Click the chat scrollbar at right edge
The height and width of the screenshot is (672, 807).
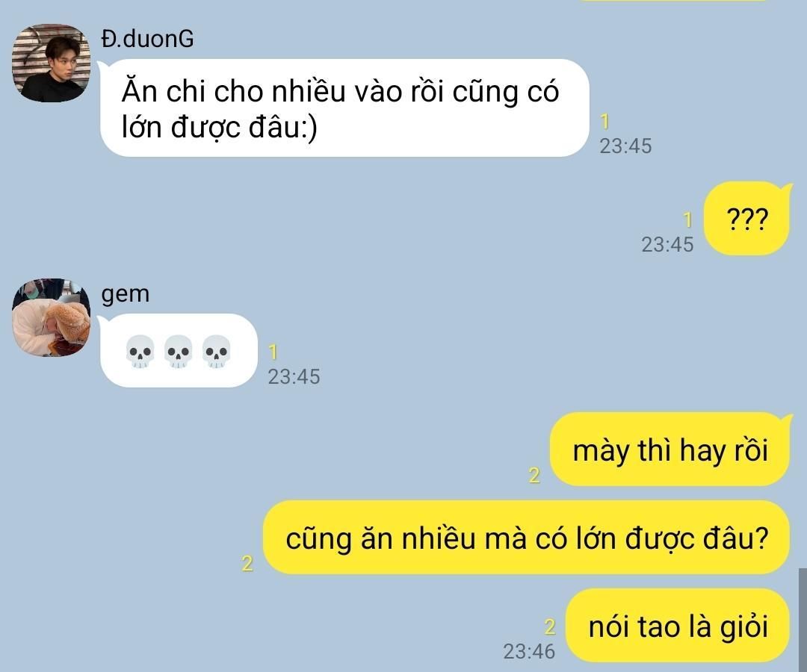click(803, 620)
